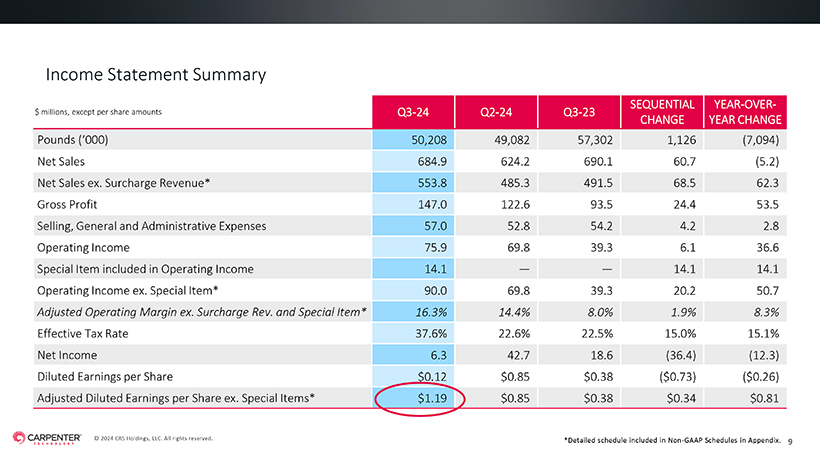
Task: Click the page number 9
Action: click(x=790, y=442)
